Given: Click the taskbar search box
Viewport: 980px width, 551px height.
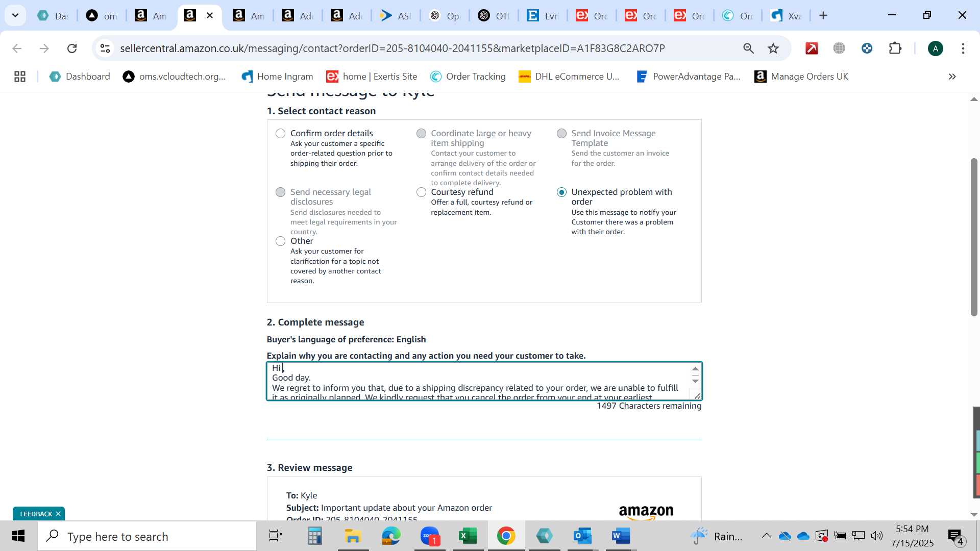Looking at the screenshot, I should click(147, 536).
